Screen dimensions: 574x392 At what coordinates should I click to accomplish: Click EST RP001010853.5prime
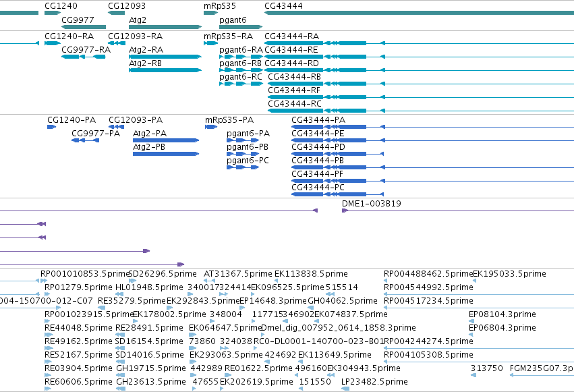click(85, 274)
